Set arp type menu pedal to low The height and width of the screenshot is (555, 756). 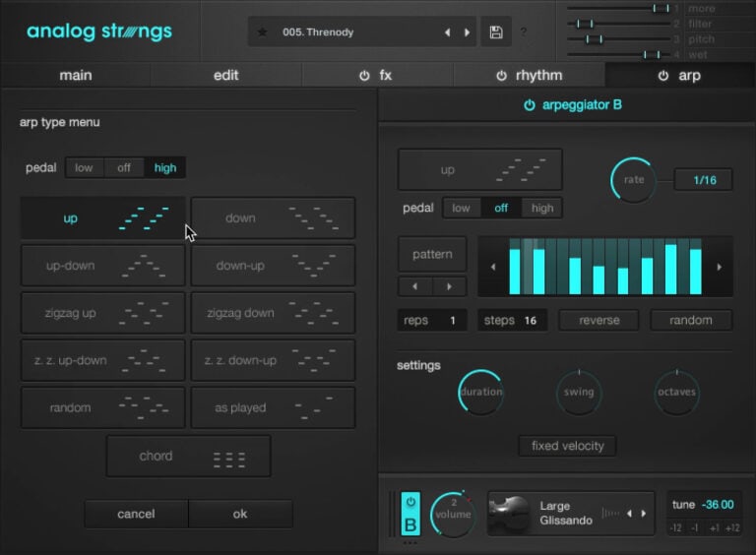[x=84, y=167]
